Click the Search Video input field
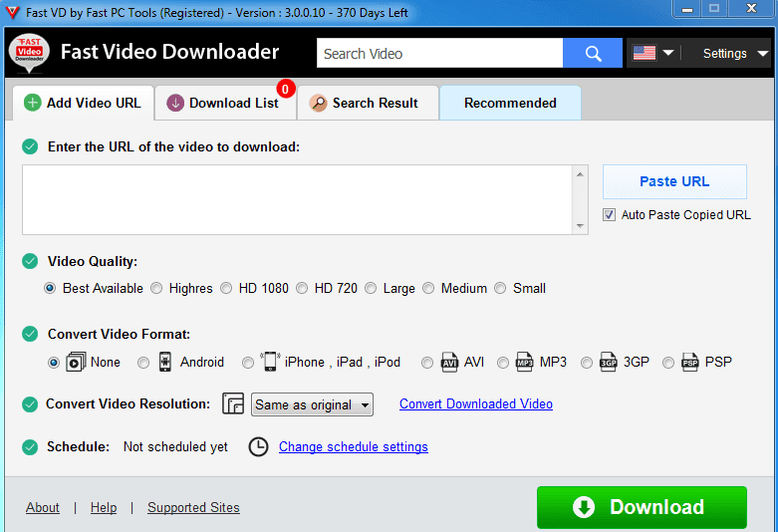Screen dimensions: 778x532 (439, 53)
